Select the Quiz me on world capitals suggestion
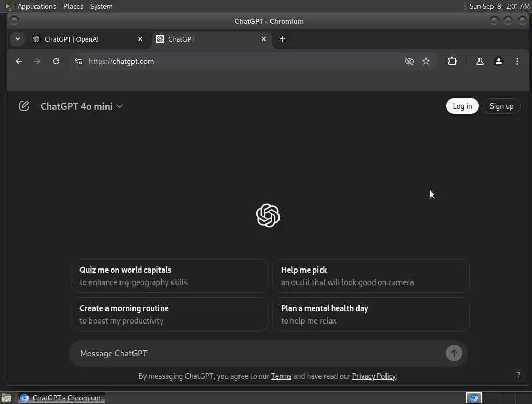 [x=169, y=276]
